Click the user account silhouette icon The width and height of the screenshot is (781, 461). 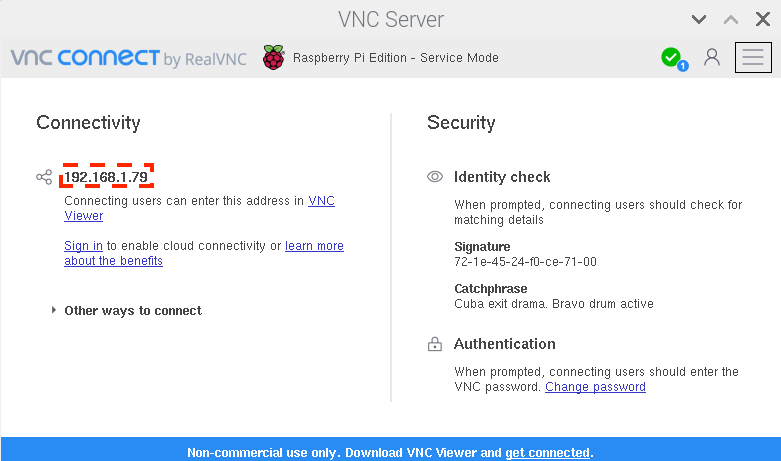(x=712, y=58)
